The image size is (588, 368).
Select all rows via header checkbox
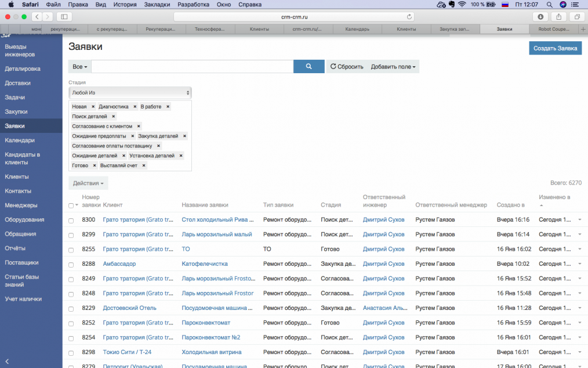point(71,205)
